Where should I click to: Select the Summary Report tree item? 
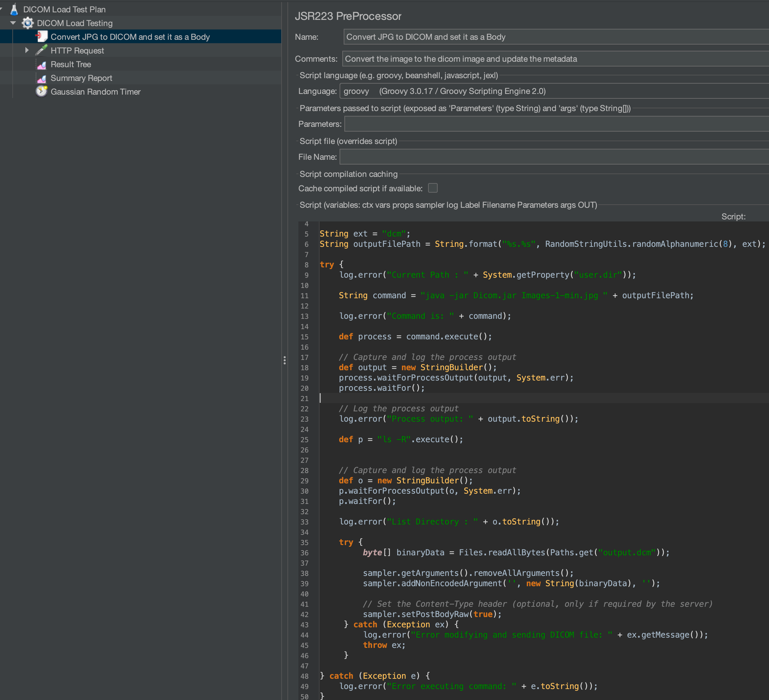[x=81, y=78]
